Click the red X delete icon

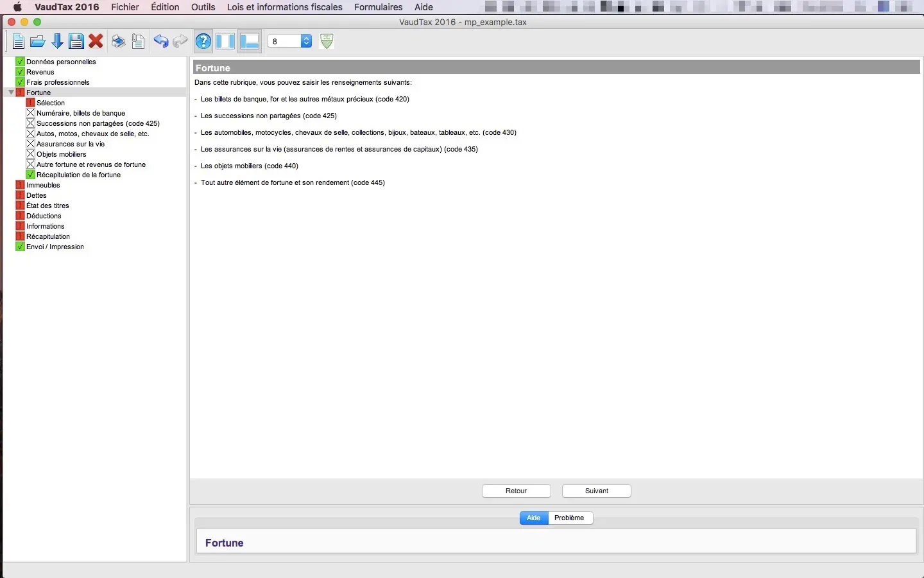(x=96, y=42)
